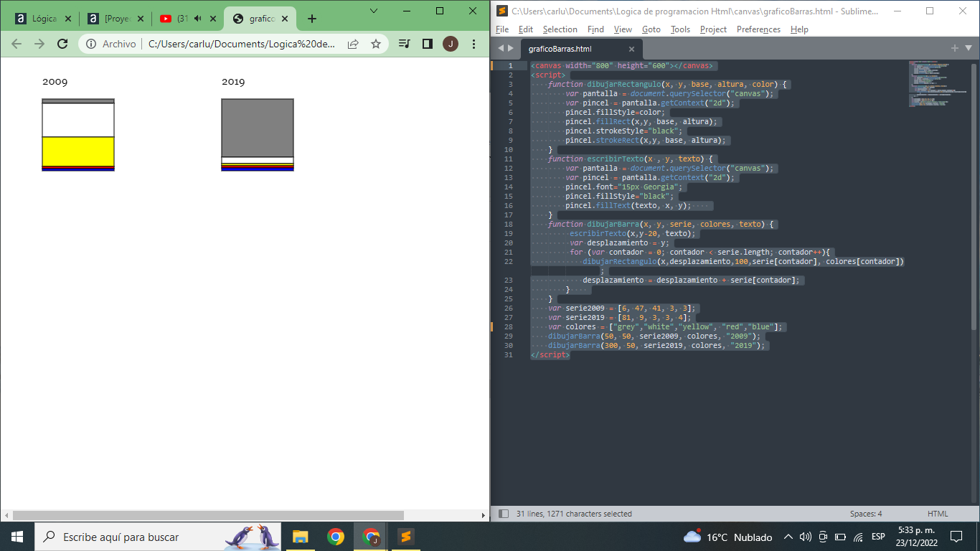Screen dimensions: 980x551
Task: Open the File menu in Sublime
Action: tap(502, 29)
